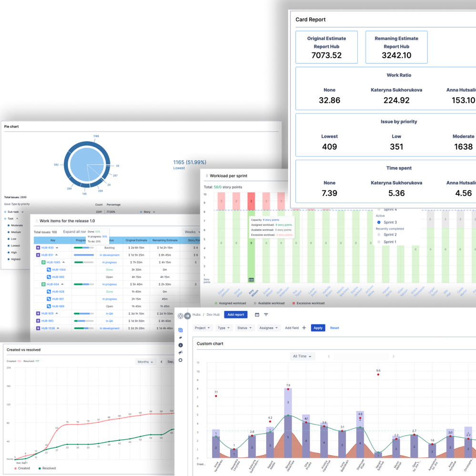
Task: Click the plus icon next to Add field
Action: tap(304, 328)
